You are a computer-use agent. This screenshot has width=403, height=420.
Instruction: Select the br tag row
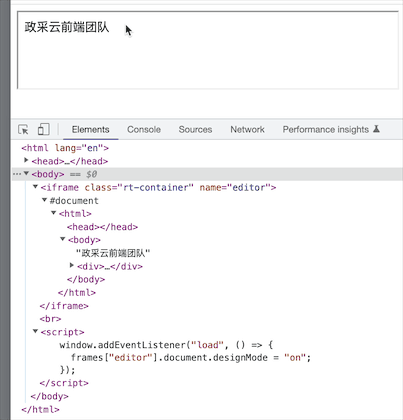click(x=50, y=319)
